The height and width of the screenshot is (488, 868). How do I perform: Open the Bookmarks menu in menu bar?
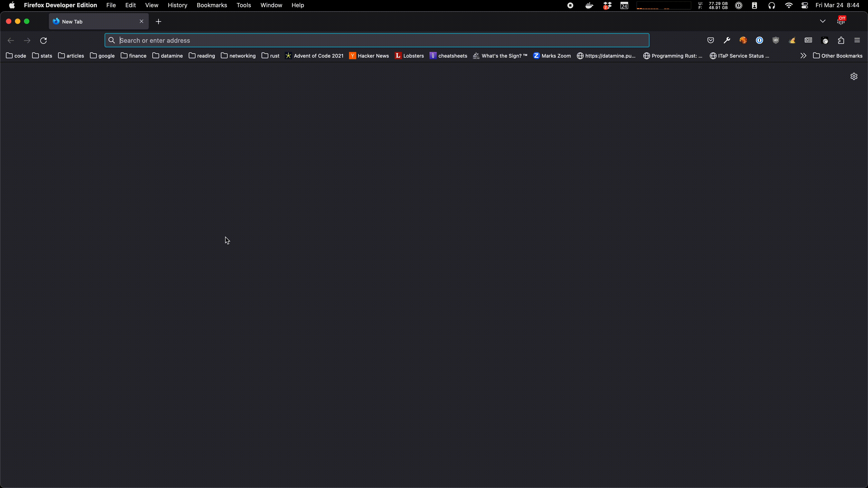tap(212, 5)
